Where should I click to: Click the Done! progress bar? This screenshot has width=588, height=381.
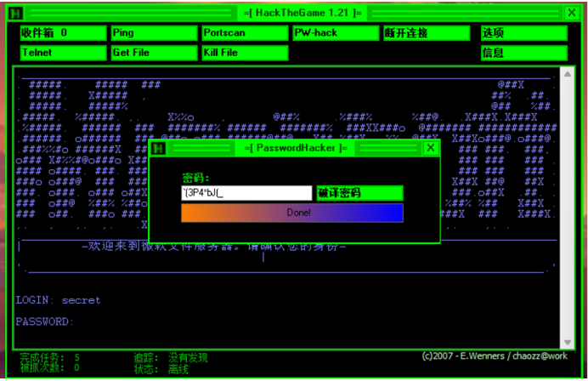click(x=292, y=213)
